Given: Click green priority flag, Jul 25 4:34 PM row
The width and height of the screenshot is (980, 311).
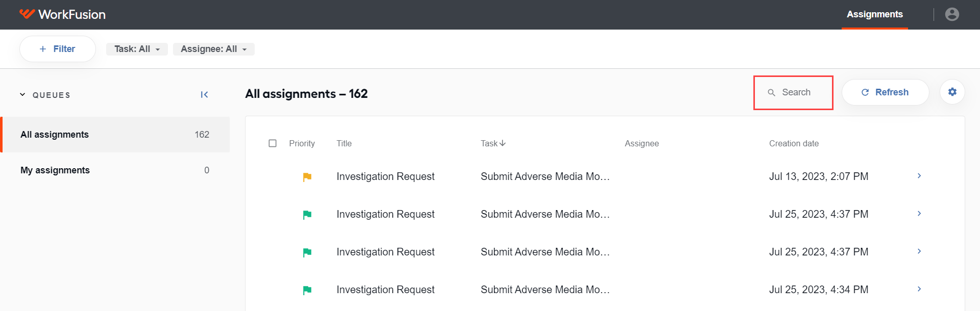Looking at the screenshot, I should coord(307,290).
